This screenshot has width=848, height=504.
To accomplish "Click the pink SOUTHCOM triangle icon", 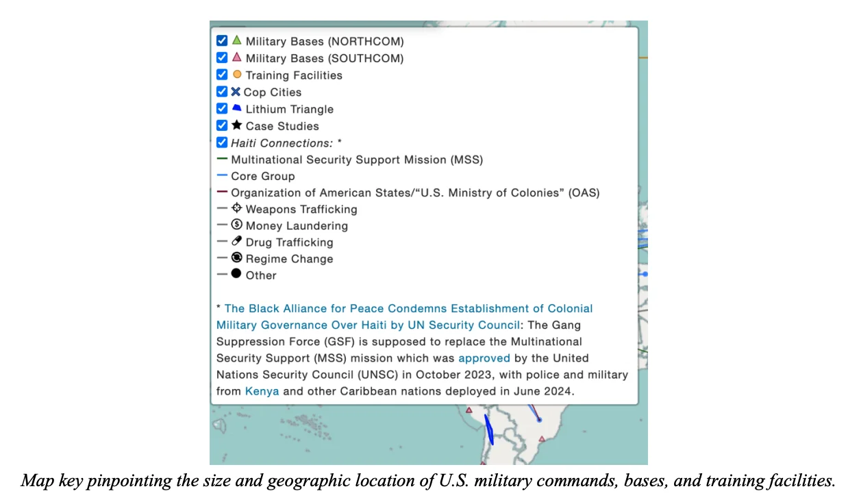I will (237, 58).
